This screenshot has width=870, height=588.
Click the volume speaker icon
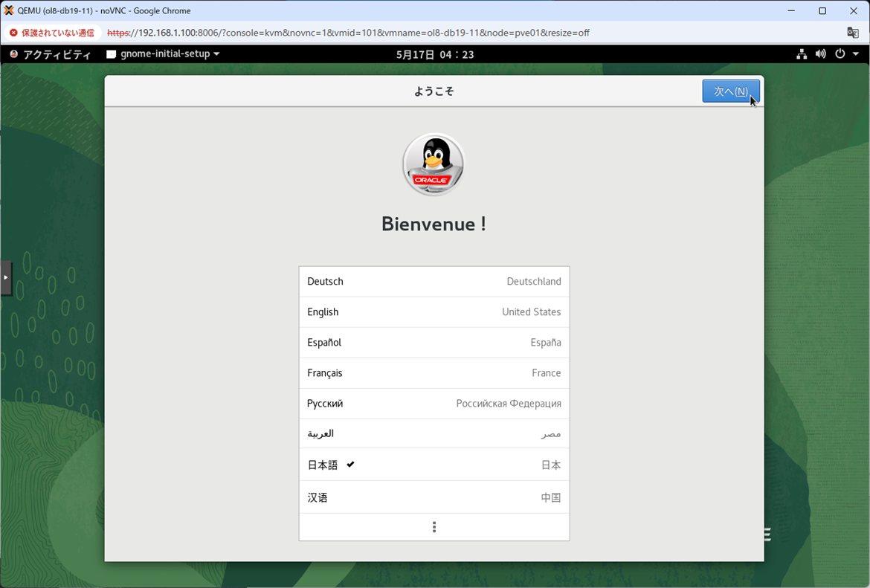[x=821, y=54]
